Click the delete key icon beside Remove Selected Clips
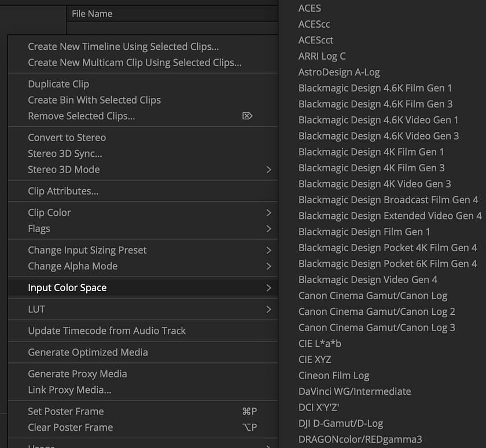 click(248, 116)
